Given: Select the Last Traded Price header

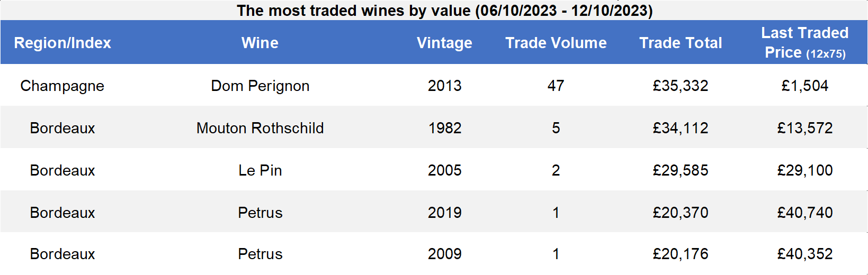Looking at the screenshot, I should [x=805, y=43].
